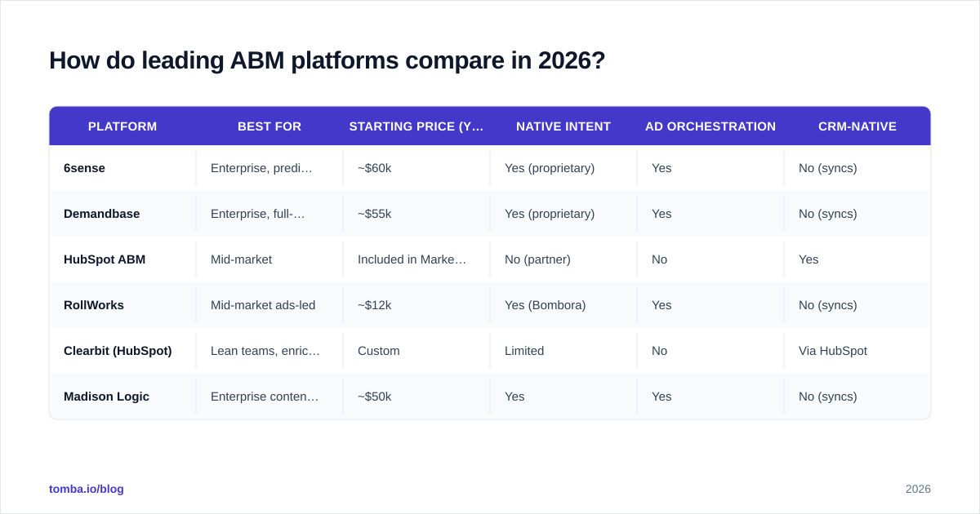Image resolution: width=980 pixels, height=514 pixels.
Task: Click the No (partner) cell
Action: tap(563, 259)
